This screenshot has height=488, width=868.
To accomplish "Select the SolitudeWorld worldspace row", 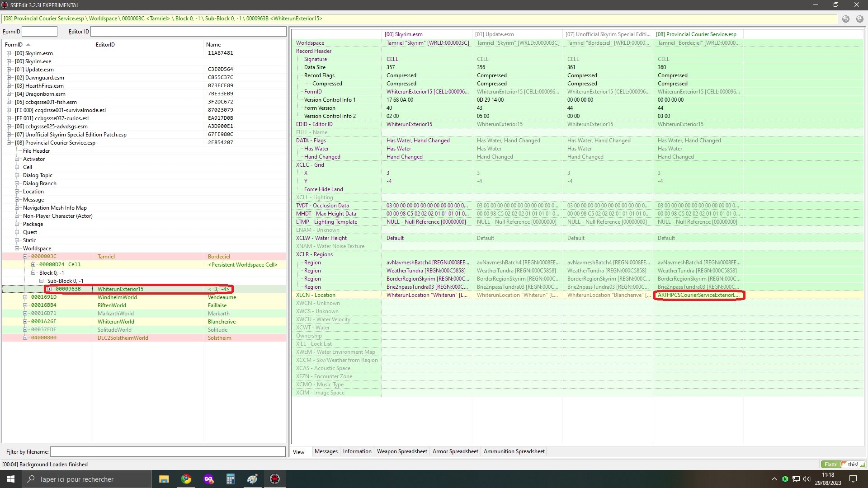I will point(144,330).
